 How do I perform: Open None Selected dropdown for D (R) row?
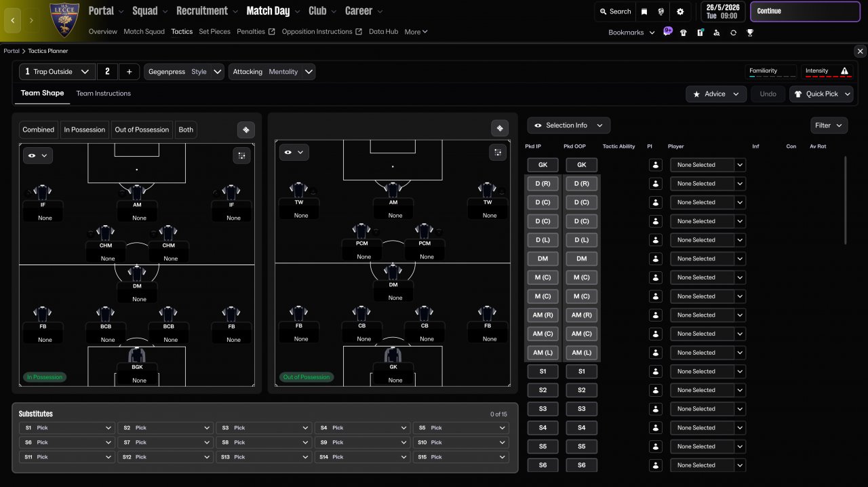point(707,184)
